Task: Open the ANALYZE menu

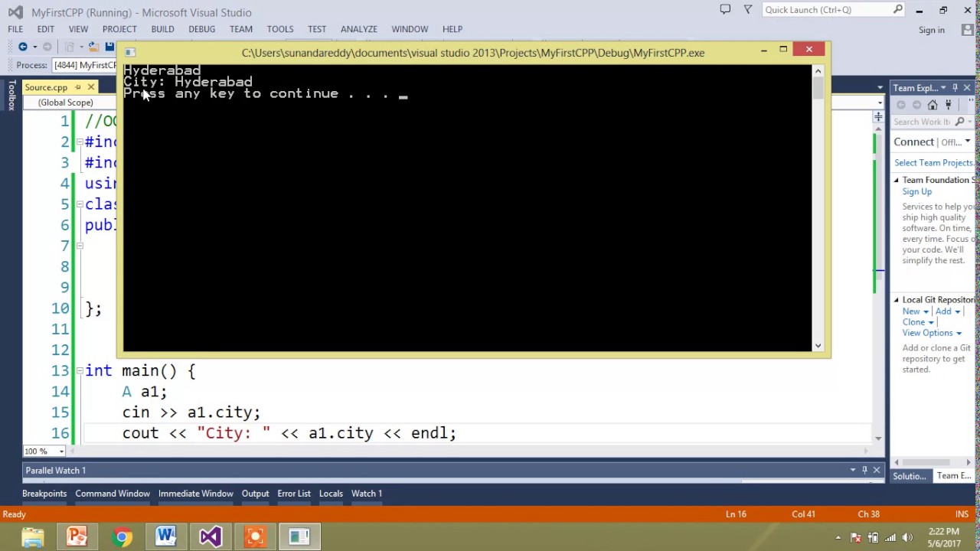Action: (x=359, y=29)
